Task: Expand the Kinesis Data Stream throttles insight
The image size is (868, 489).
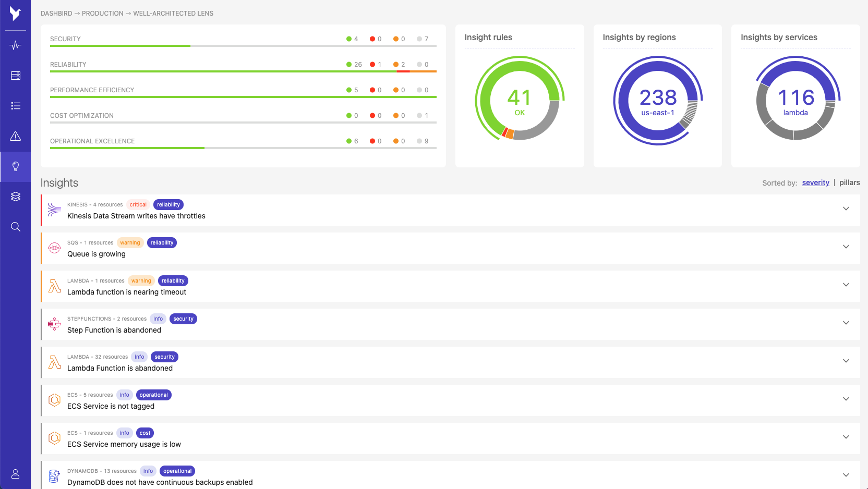Action: click(x=846, y=209)
